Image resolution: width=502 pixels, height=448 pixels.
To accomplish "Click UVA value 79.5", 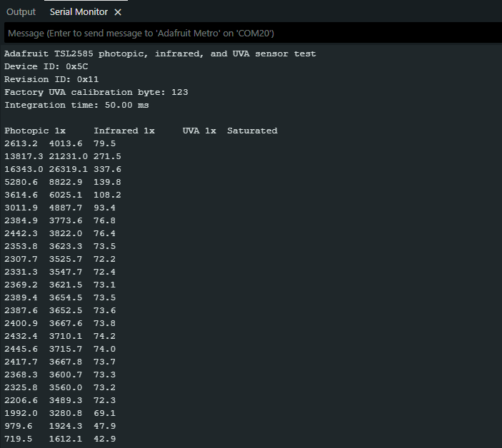I will (x=105, y=143).
